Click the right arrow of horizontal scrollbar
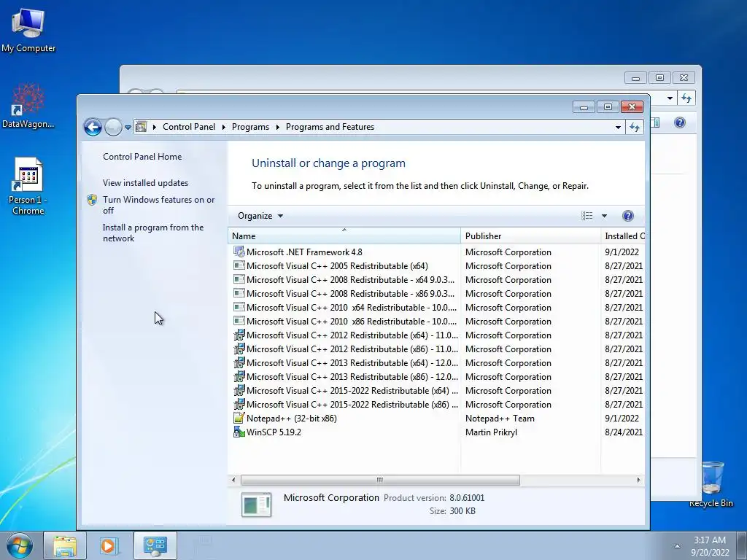Viewport: 747px width, 560px height. point(638,480)
